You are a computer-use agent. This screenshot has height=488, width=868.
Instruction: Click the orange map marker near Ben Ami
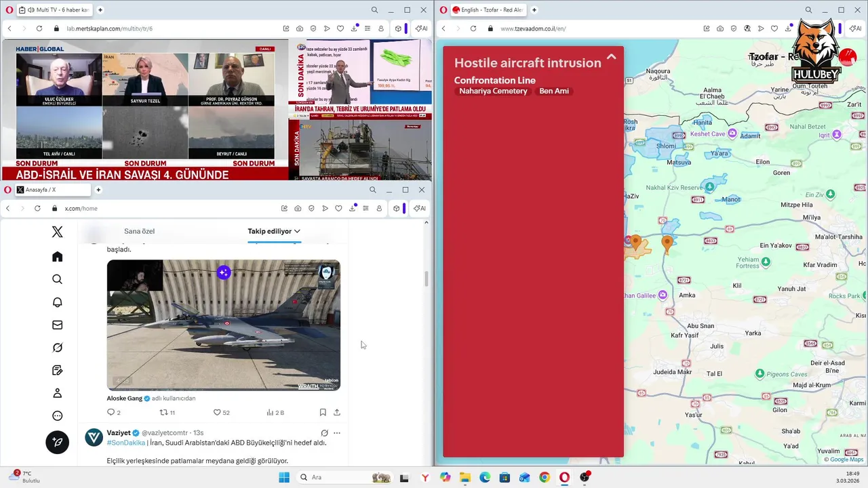point(667,244)
